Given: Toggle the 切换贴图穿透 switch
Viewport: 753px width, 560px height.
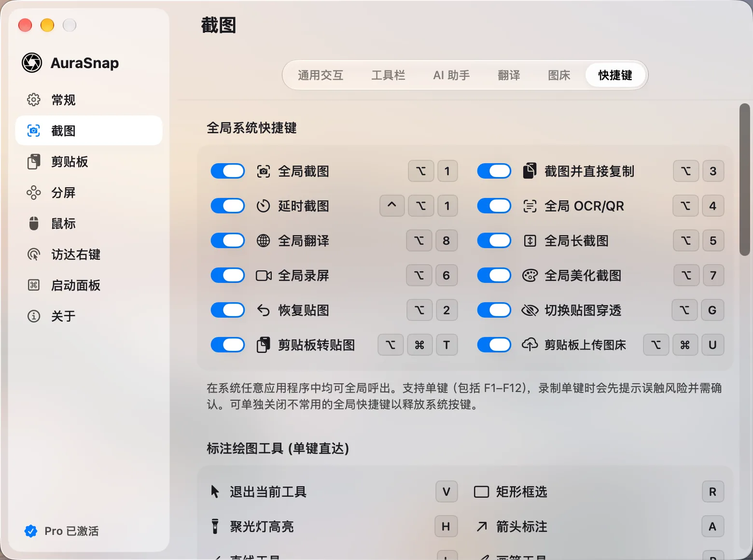Looking at the screenshot, I should pos(494,310).
